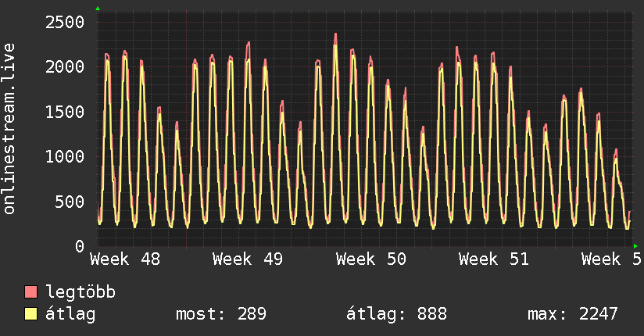The width and height of the screenshot is (644, 336).
Task: Click the 2000 y-axis label
Action: tap(65, 67)
